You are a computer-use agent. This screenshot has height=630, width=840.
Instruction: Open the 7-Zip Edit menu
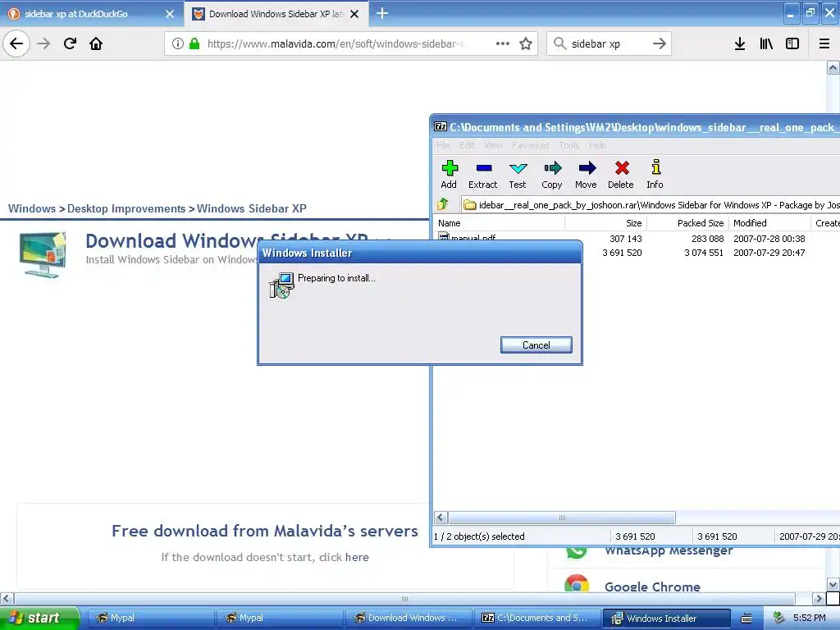(x=467, y=145)
